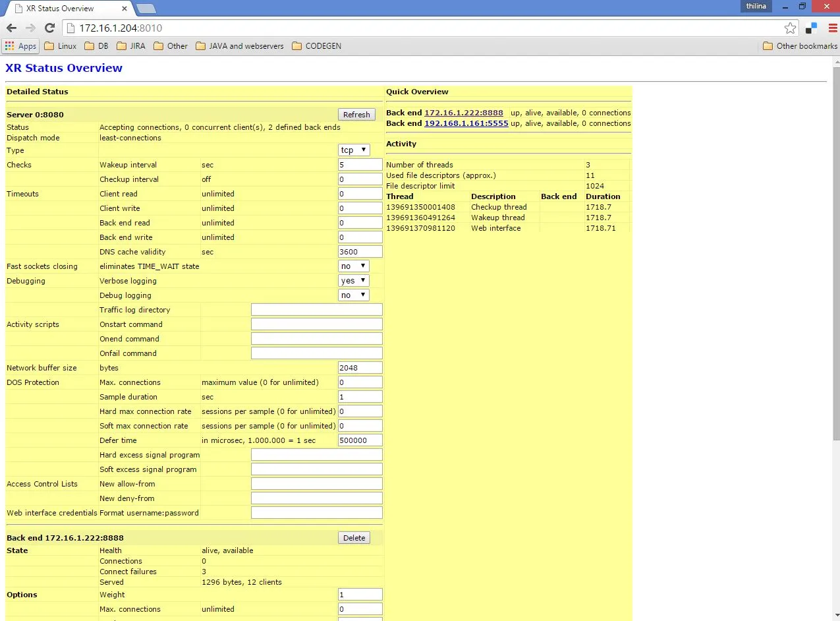This screenshot has height=621, width=840.
Task: Open the 192.168.1.161:5555 back end link
Action: pyautogui.click(x=466, y=123)
